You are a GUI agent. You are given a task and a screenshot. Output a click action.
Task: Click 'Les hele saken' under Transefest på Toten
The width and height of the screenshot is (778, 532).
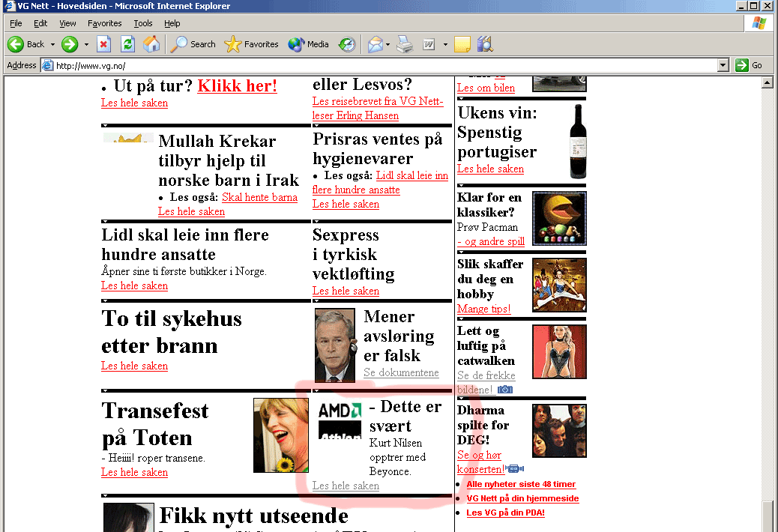[134, 472]
